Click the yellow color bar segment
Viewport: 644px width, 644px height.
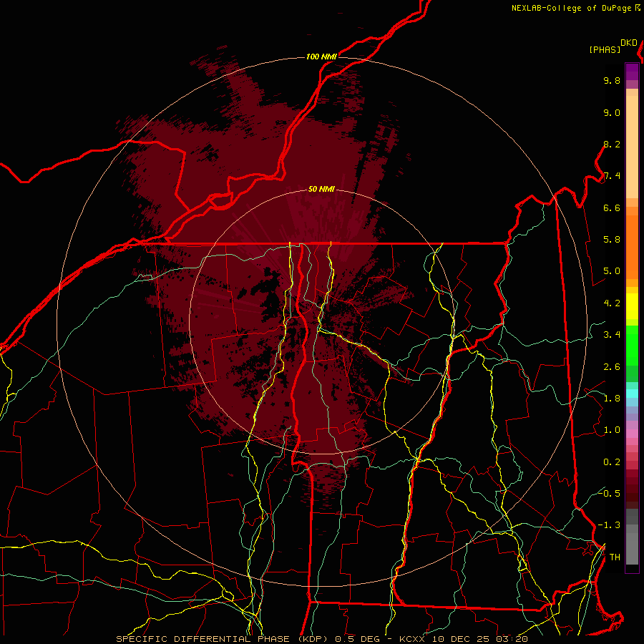tap(632, 306)
